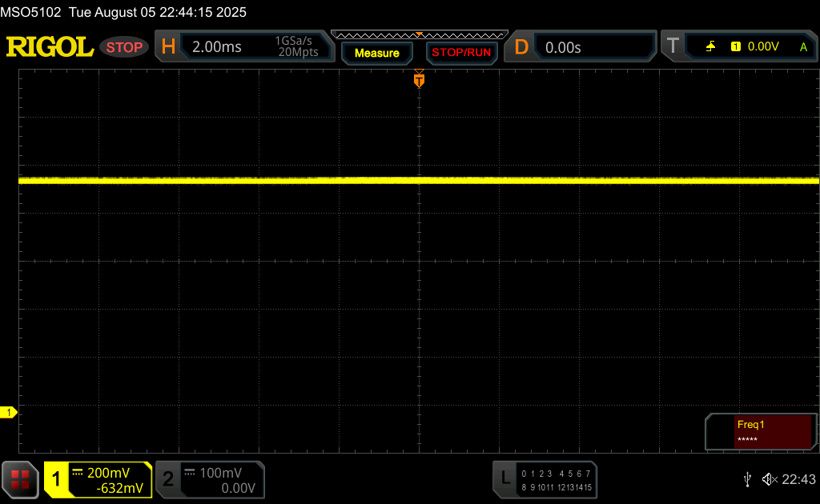This screenshot has height=504, width=820.
Task: Click the RIGOL logo
Action: [x=50, y=47]
